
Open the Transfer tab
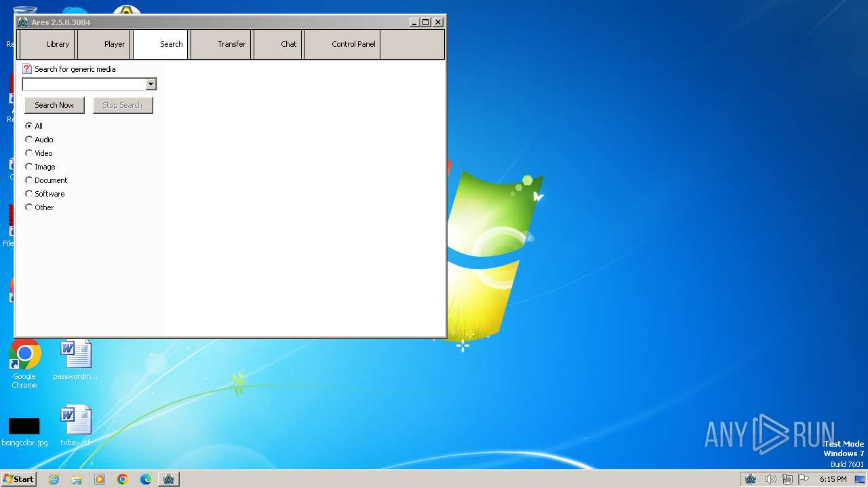(221, 44)
